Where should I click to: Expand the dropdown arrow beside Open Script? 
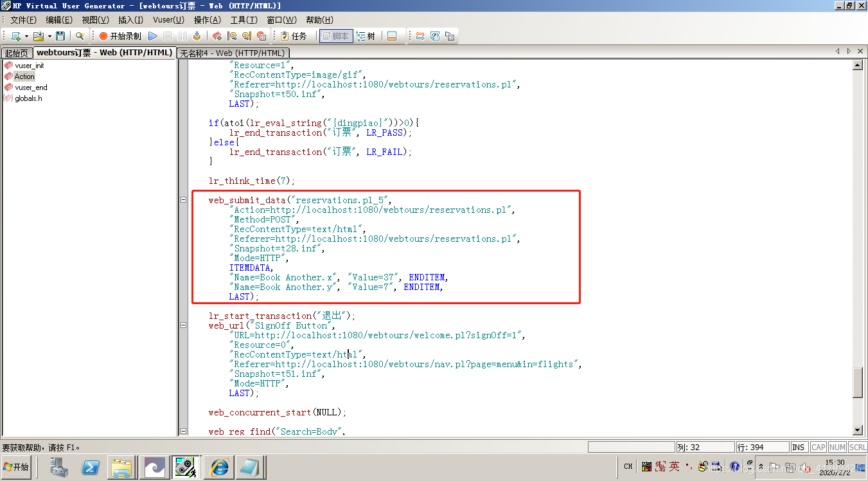point(49,36)
